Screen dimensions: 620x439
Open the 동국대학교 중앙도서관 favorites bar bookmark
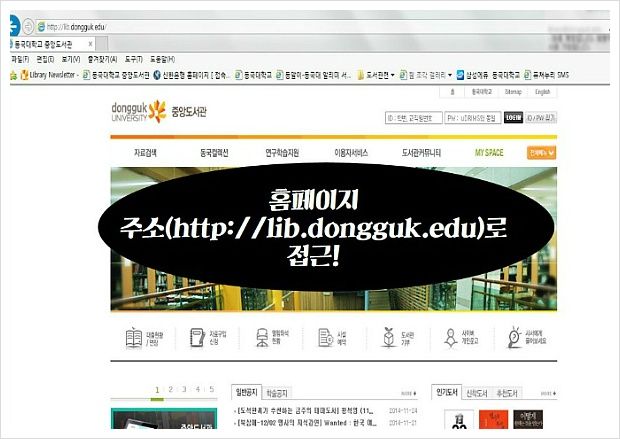[x=116, y=75]
